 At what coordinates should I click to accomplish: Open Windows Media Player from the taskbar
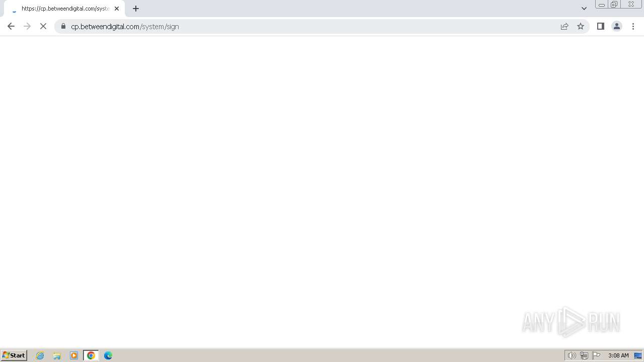74,355
